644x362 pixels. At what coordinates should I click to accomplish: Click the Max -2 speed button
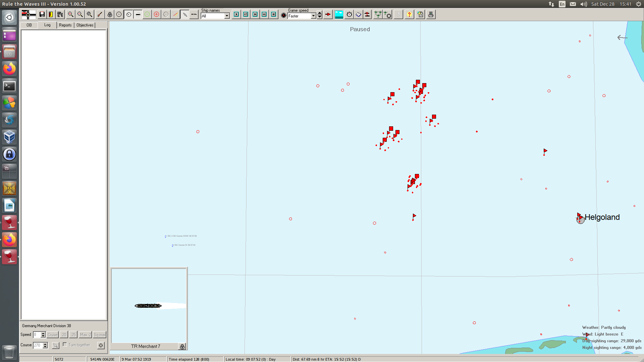tap(85, 335)
